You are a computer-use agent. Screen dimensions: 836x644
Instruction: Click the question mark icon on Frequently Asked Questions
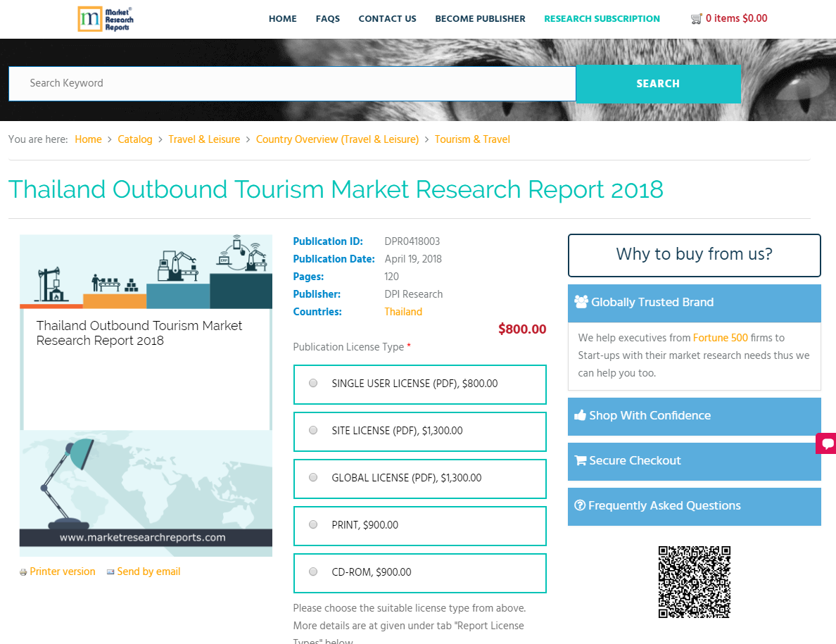pos(580,505)
